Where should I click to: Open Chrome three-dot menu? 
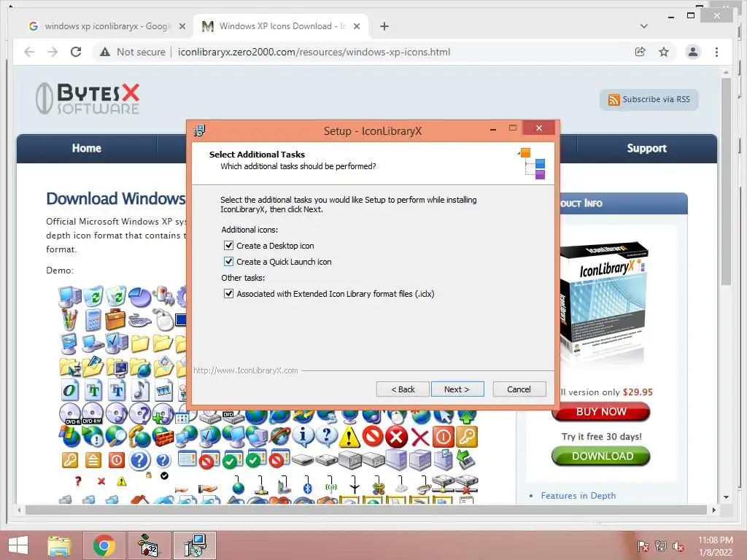tap(716, 52)
